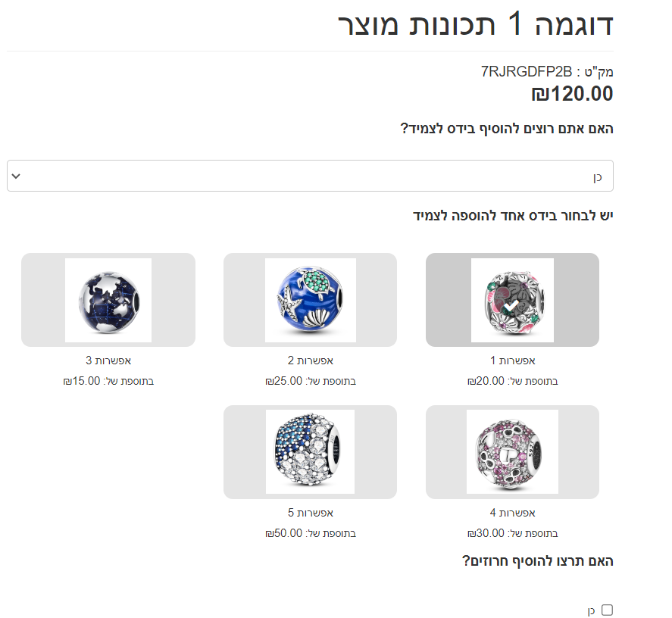Choose the blue turtle and starfish bead image
This screenshot has width=672, height=618.
pyautogui.click(x=311, y=300)
